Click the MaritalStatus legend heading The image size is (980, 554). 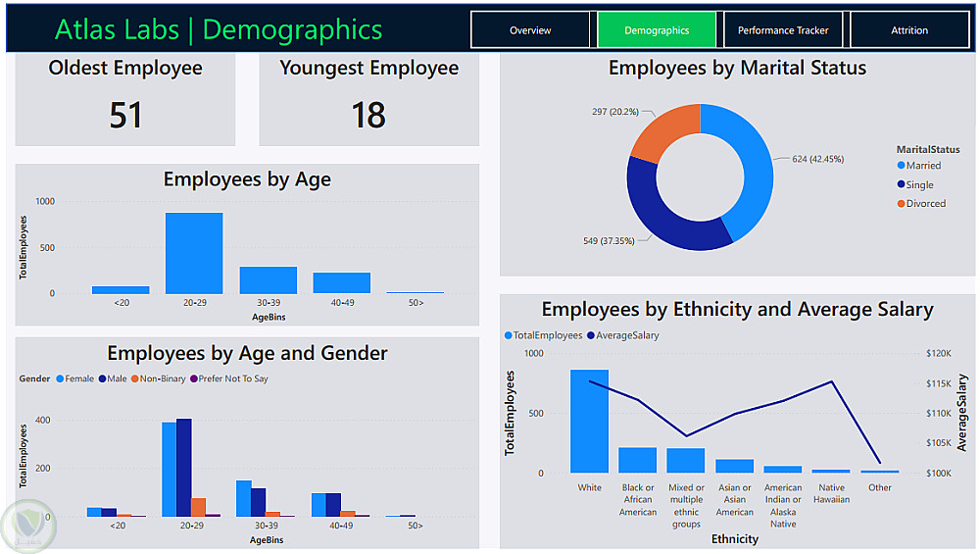928,149
